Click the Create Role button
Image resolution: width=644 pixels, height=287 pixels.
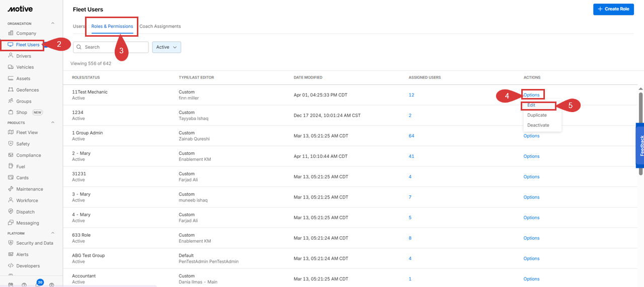point(613,9)
